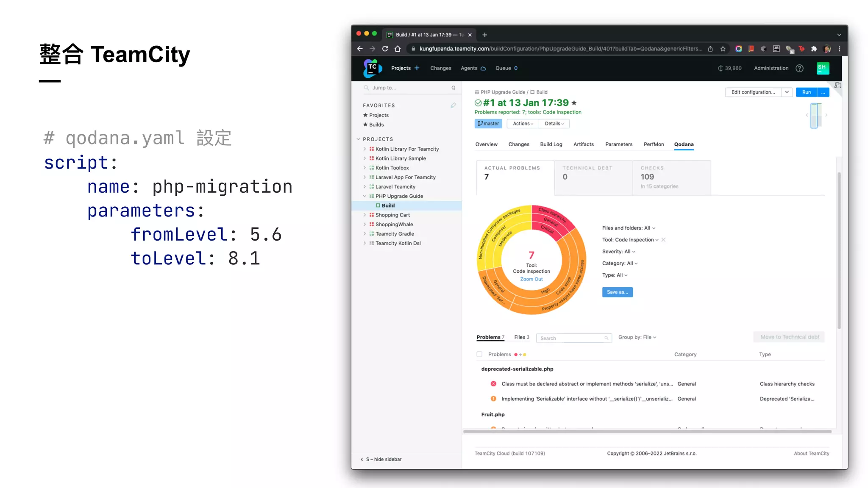Switch to the Changes build tab
The height and width of the screenshot is (488, 868).
tap(519, 144)
